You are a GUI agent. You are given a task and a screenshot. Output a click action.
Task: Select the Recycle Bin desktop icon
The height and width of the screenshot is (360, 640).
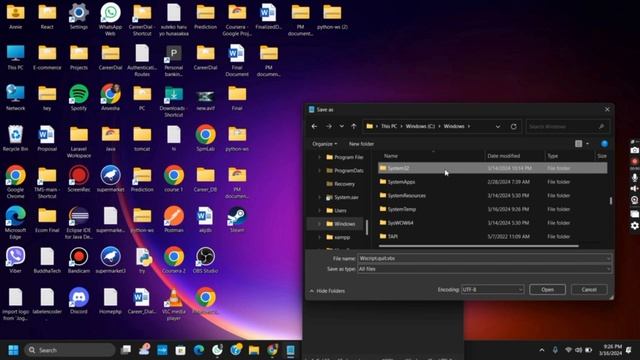(x=16, y=139)
